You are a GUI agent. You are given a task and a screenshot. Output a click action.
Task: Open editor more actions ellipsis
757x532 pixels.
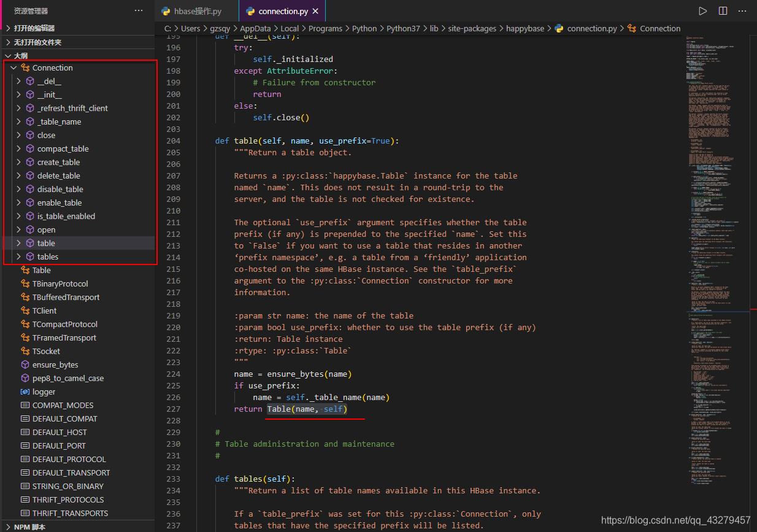pos(742,10)
